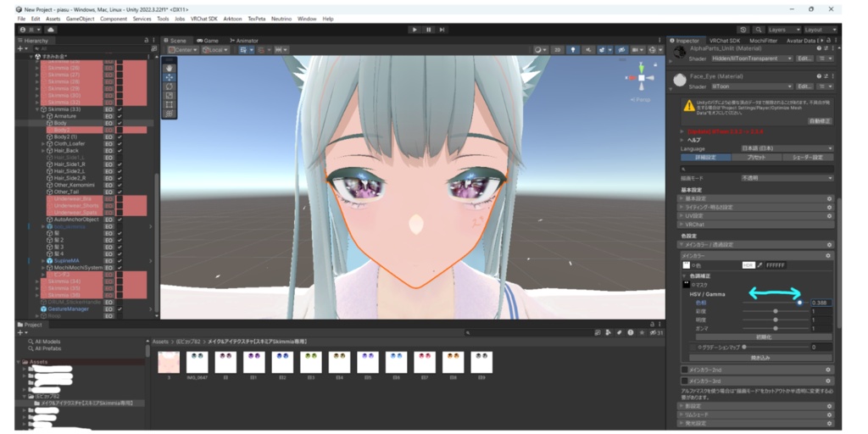Open the Component menu
The width and height of the screenshot is (868, 434).
pos(114,19)
